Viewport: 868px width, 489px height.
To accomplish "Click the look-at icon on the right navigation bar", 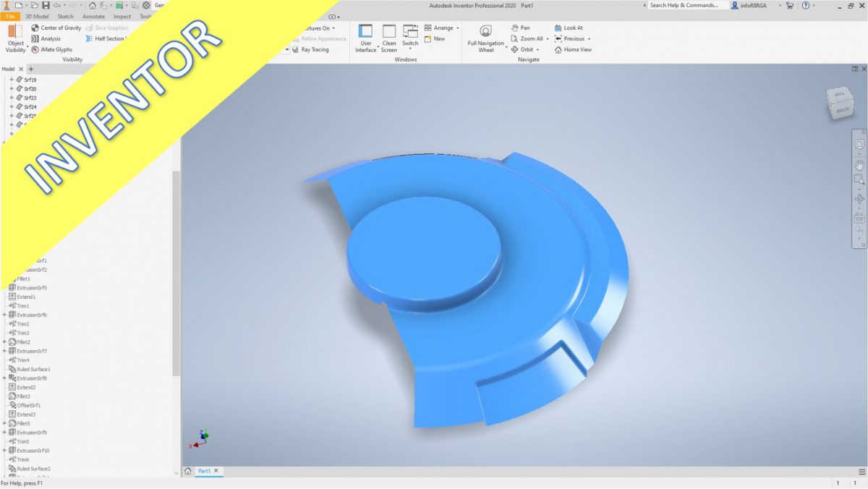I will pos(859,217).
